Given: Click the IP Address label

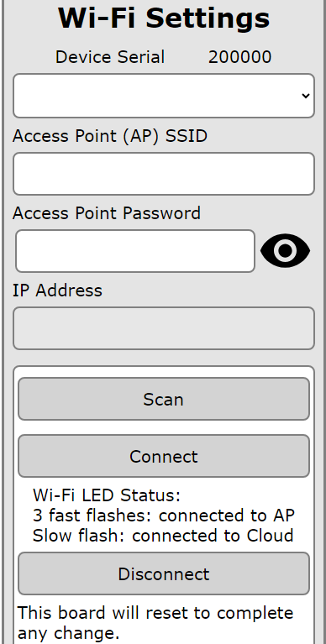Looking at the screenshot, I should click(57, 291).
